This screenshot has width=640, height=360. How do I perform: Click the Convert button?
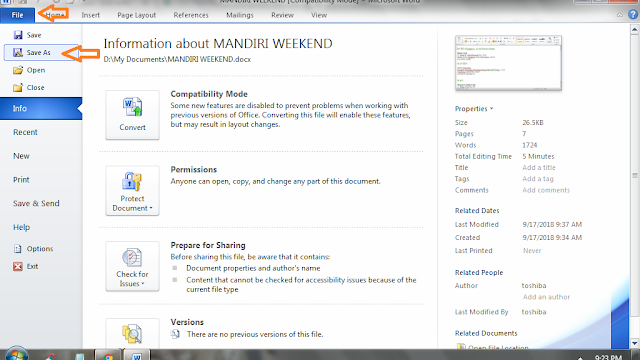[132, 115]
